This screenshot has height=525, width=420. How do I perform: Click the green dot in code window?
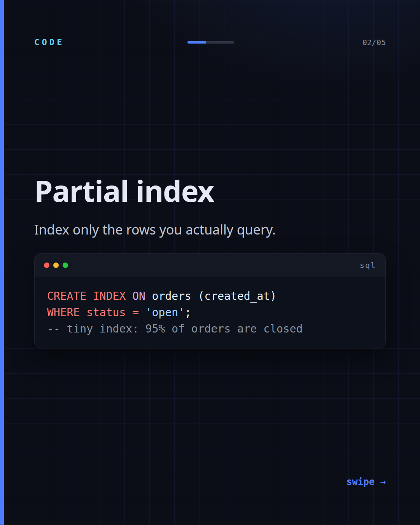(65, 265)
